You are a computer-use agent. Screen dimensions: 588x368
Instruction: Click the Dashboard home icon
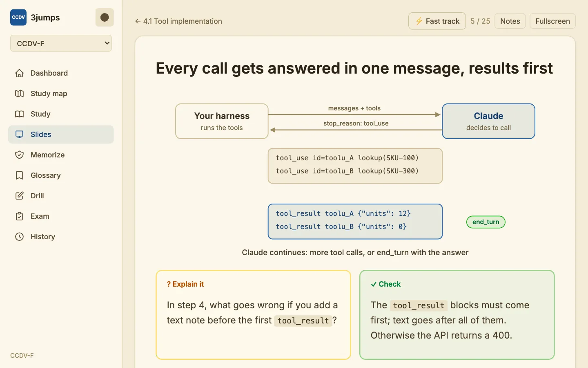pos(19,73)
